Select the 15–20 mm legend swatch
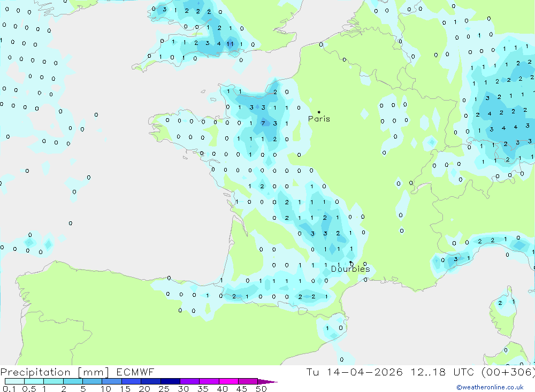This screenshot has width=535, height=392. coord(132,381)
